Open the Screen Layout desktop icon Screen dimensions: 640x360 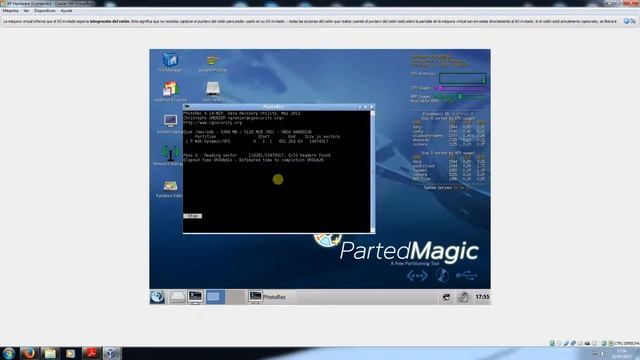coord(170,124)
